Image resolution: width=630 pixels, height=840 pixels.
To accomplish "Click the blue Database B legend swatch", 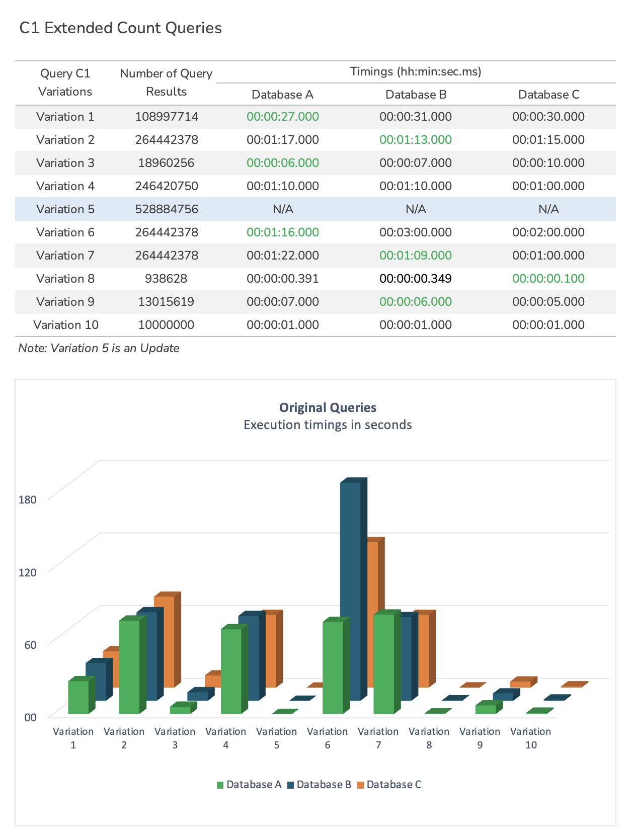I will point(290,785).
